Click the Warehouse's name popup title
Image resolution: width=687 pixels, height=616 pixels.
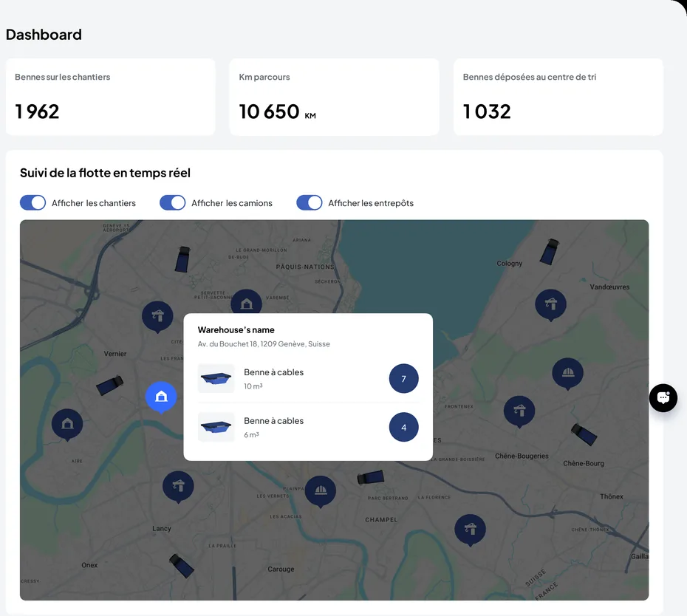pyautogui.click(x=236, y=330)
